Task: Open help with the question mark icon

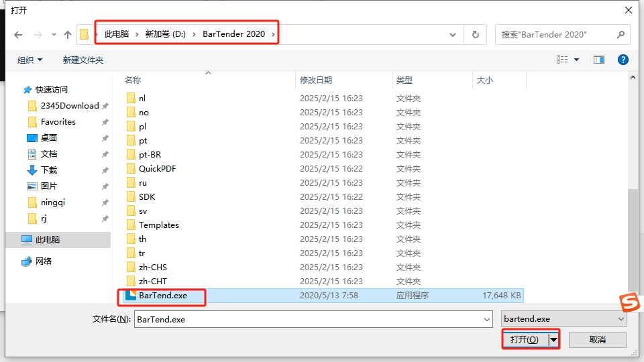Action: point(623,60)
